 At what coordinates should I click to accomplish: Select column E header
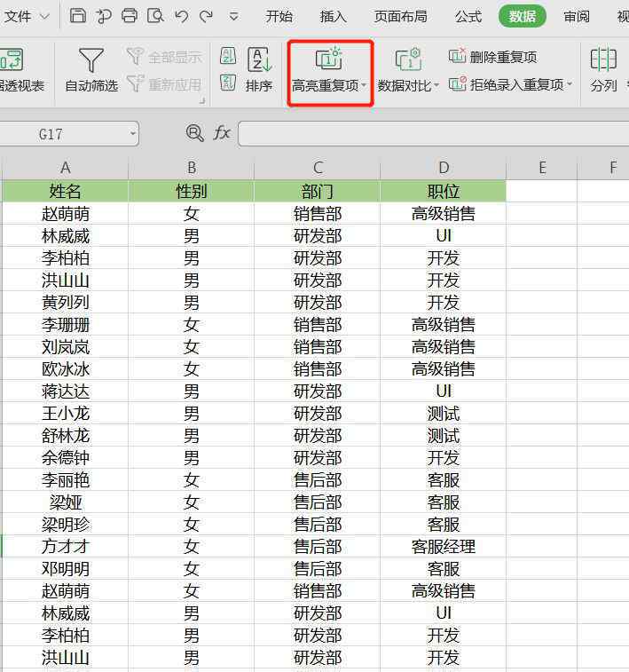(x=542, y=168)
